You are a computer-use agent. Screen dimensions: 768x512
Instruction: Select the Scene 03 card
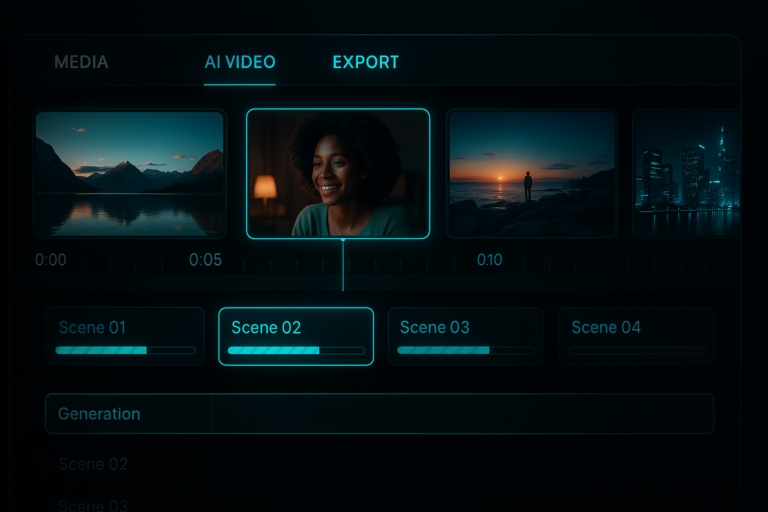[x=466, y=337]
